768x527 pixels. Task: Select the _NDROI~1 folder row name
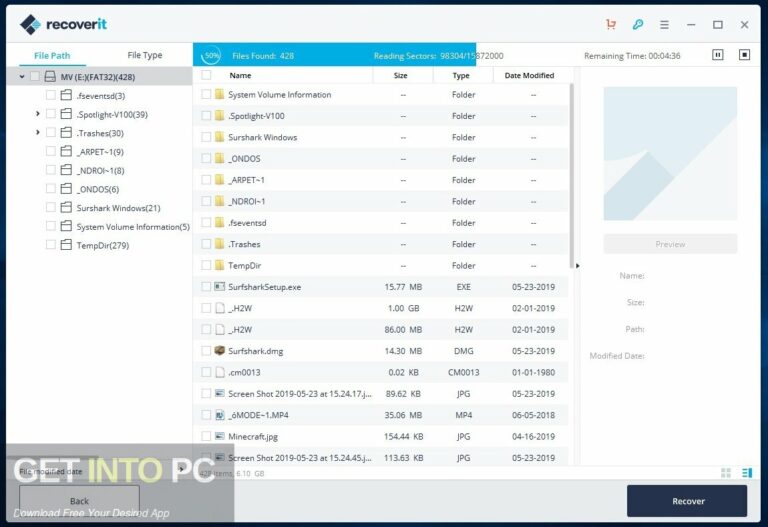(246, 201)
